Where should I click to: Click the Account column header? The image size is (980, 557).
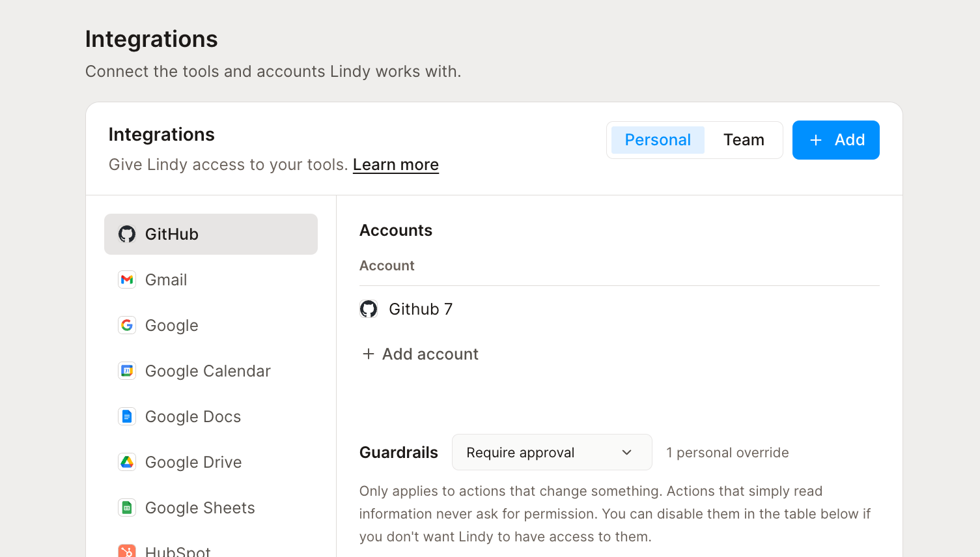tap(387, 266)
